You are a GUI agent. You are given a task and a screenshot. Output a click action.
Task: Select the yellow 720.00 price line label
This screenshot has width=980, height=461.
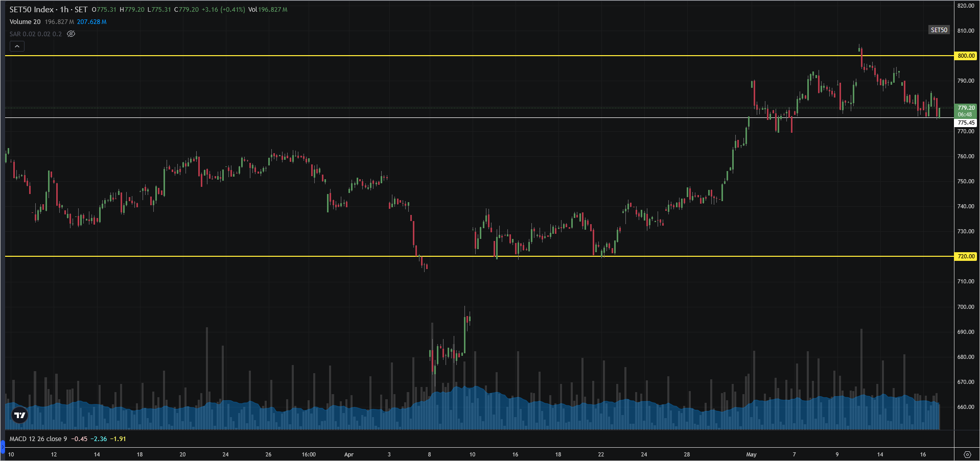point(966,256)
